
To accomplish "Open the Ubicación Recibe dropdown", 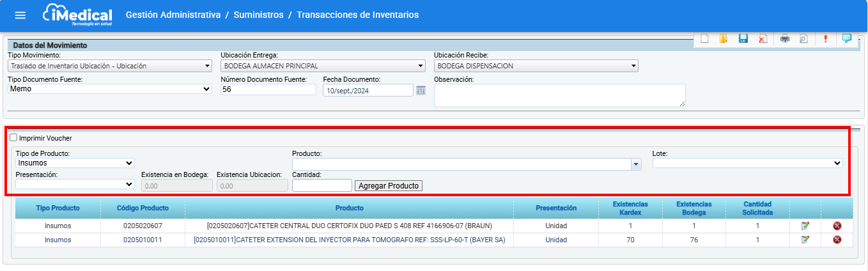I will point(536,66).
